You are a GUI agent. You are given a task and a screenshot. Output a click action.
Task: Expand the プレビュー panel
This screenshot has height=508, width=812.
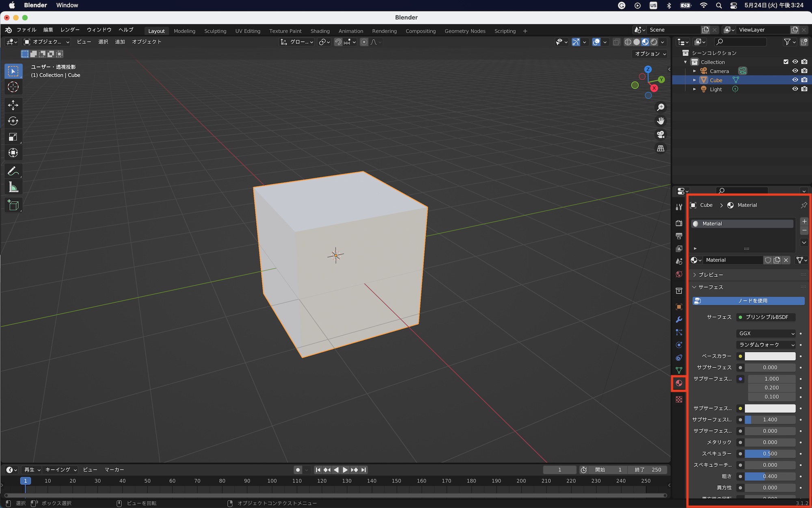coord(710,275)
